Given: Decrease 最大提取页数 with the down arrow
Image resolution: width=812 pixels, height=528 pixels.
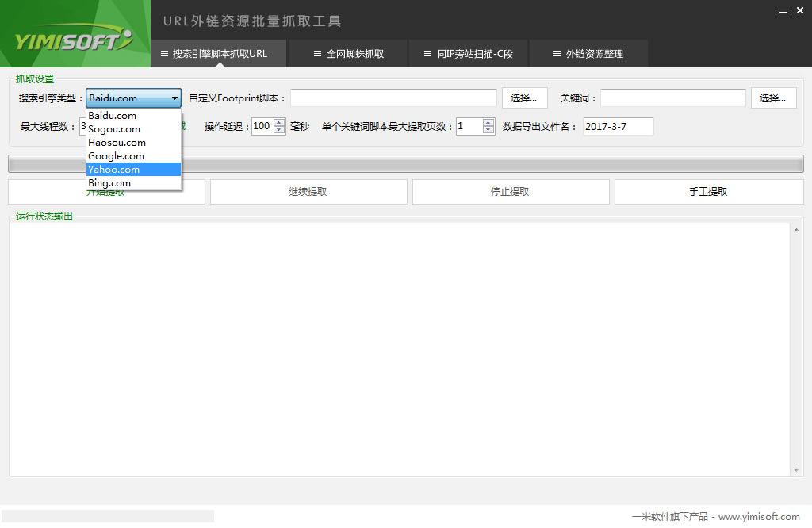Looking at the screenshot, I should tap(488, 130).
